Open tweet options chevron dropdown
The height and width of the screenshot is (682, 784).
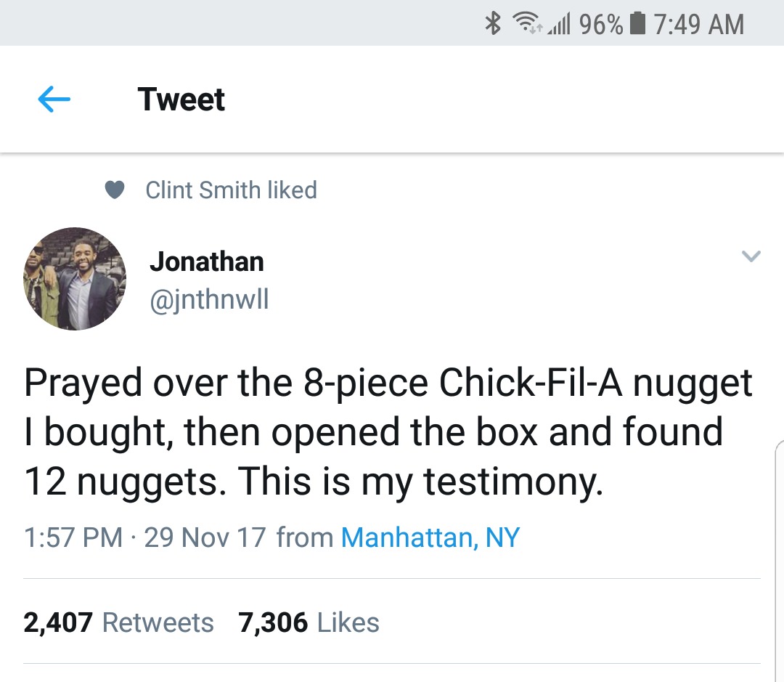click(751, 256)
